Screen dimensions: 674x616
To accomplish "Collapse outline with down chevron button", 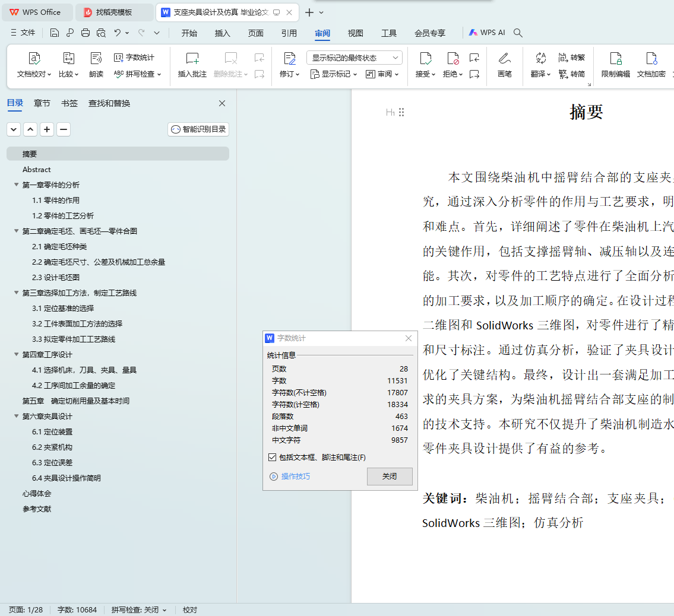I will pos(14,129).
